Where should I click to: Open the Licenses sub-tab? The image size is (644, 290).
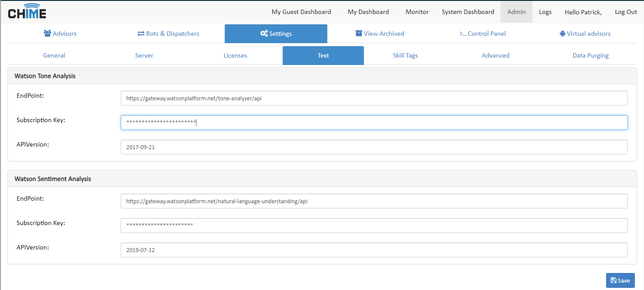tap(235, 55)
